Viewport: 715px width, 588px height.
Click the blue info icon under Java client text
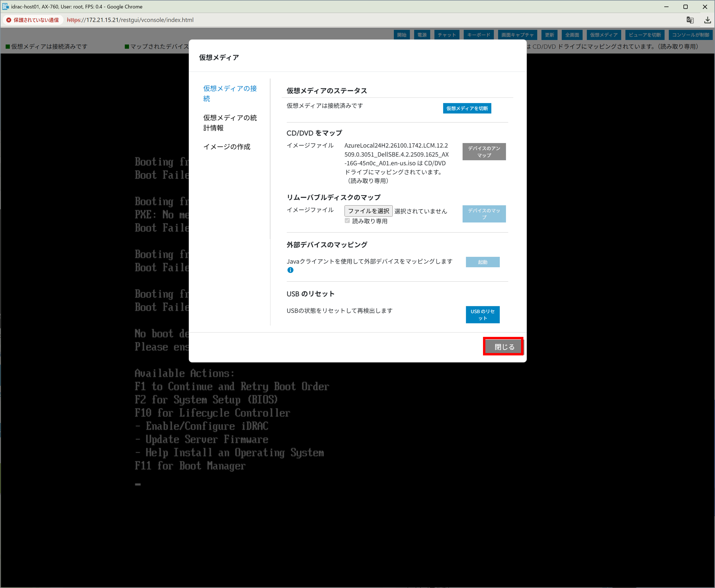tap(290, 270)
